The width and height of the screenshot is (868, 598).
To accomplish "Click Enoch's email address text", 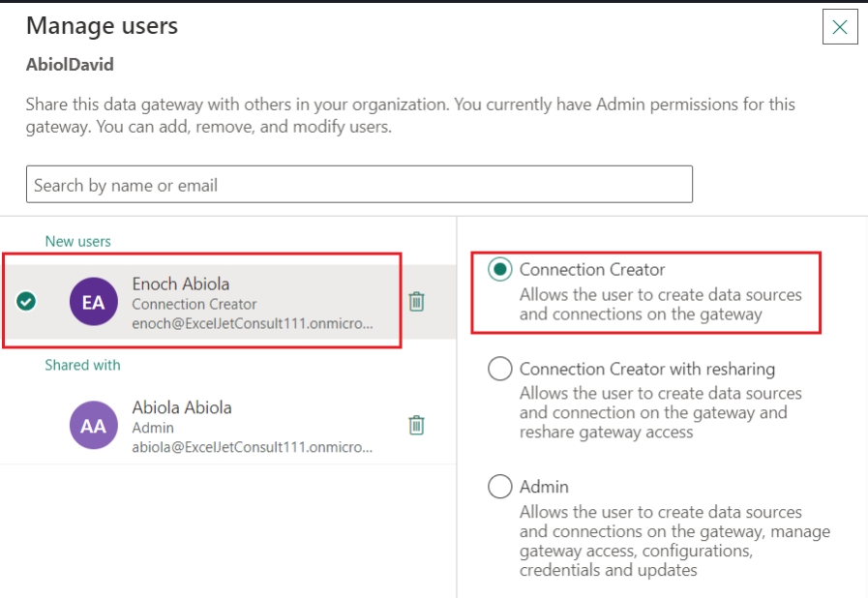I will [x=252, y=323].
